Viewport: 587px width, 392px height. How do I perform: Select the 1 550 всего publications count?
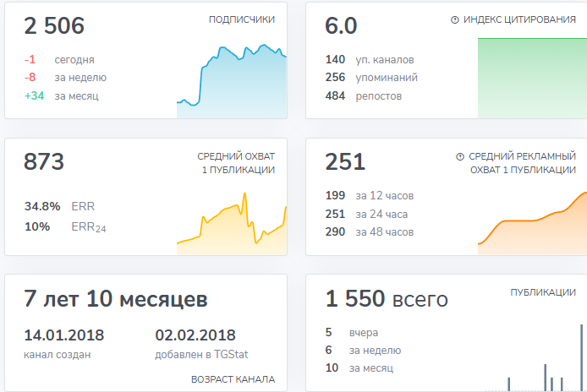click(387, 299)
